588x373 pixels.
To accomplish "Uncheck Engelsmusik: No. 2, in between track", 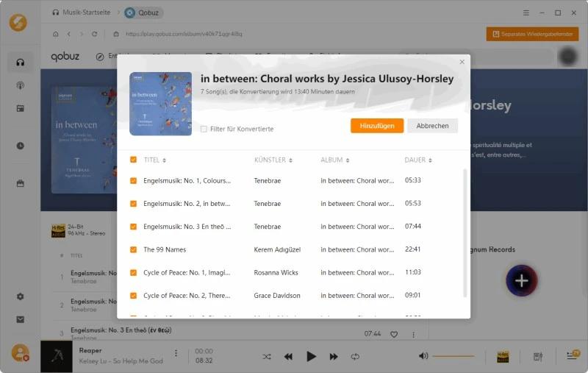I will (133, 204).
